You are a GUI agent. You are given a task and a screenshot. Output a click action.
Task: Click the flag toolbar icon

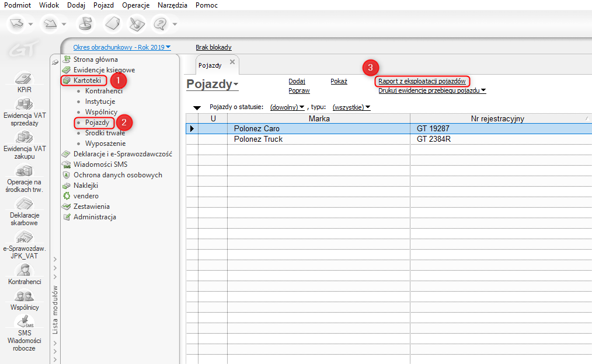86,24
